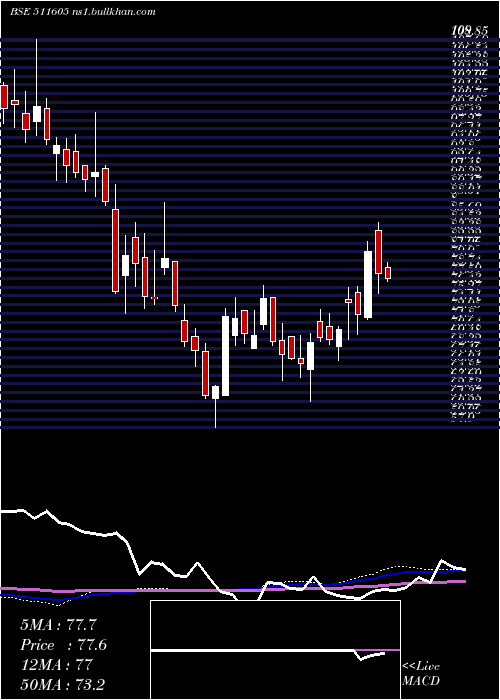Screen dimensions: 500x700
Task: Click the '5MA : 77.7' readout
Action: 58,625
